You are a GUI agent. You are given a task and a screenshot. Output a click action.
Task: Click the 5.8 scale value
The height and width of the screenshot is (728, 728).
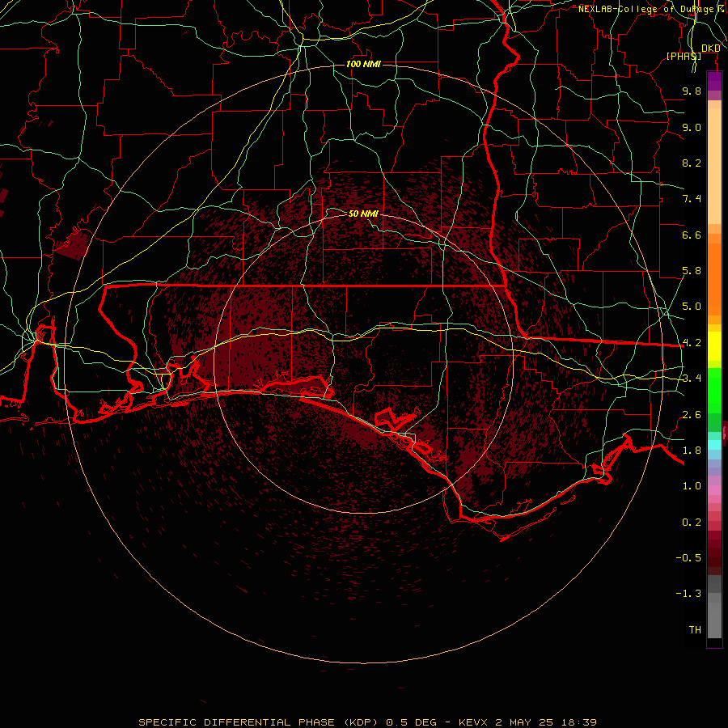pos(692,271)
